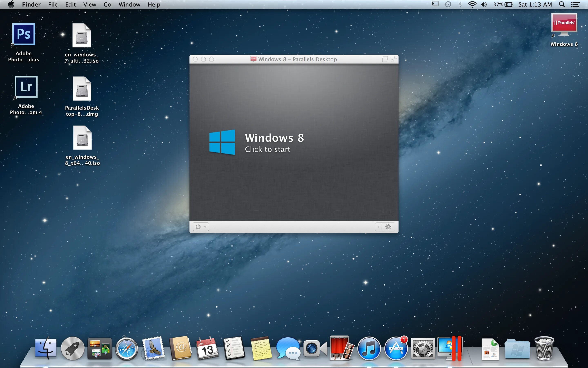Open Launchpad from the Dock
The image size is (588, 368).
[x=73, y=348]
